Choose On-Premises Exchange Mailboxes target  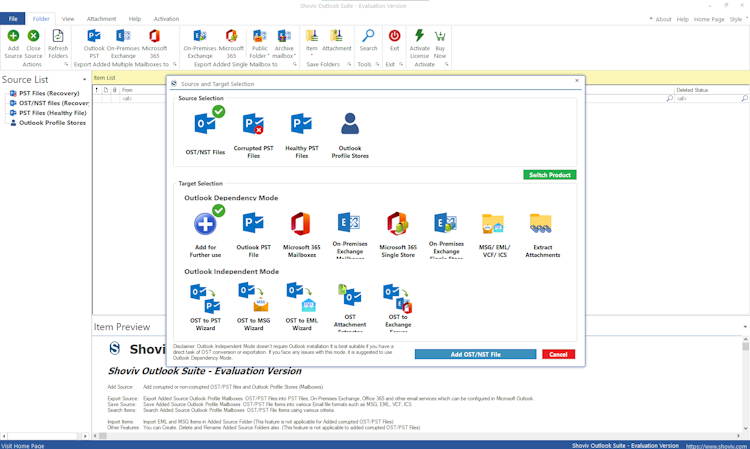pos(350,235)
